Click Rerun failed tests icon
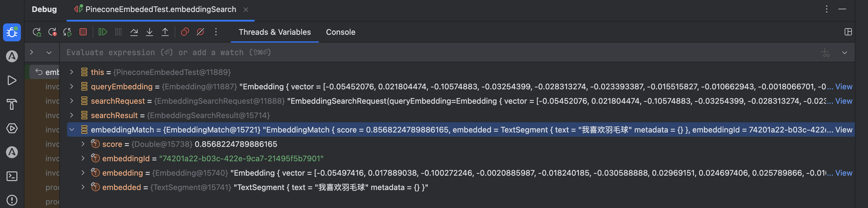This screenshot has height=208, width=868. point(52,32)
